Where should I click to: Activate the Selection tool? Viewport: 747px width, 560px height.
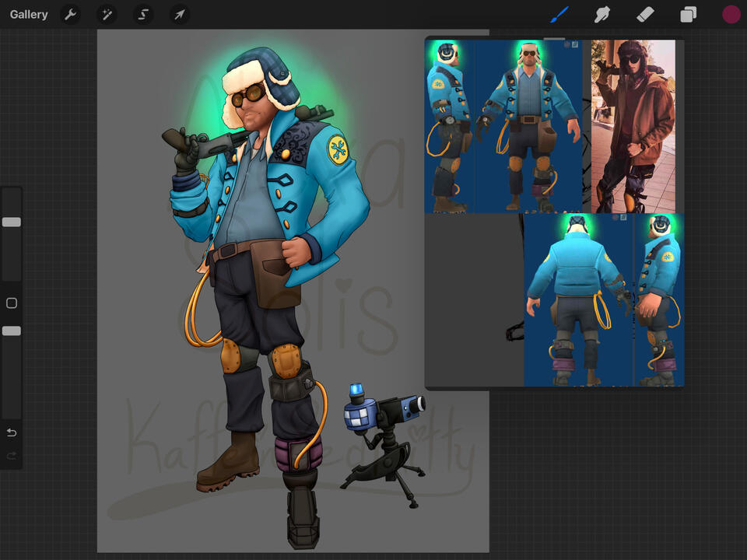[143, 14]
